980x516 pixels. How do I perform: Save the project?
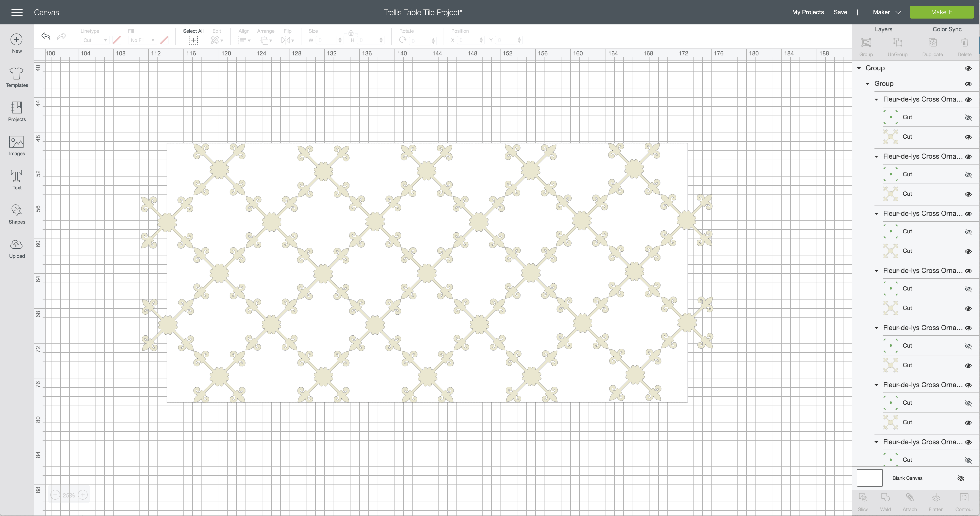point(840,12)
